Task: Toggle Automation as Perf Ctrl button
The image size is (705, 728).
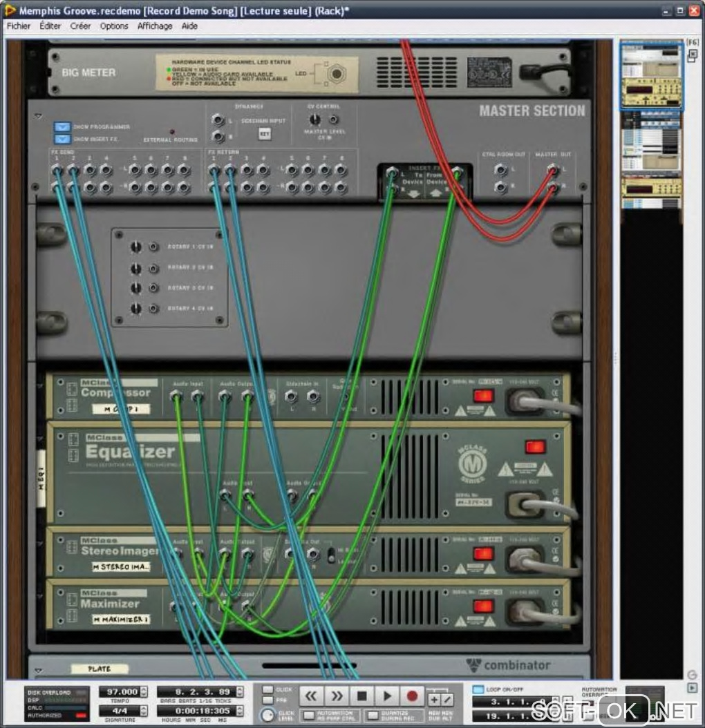Action: [308, 716]
